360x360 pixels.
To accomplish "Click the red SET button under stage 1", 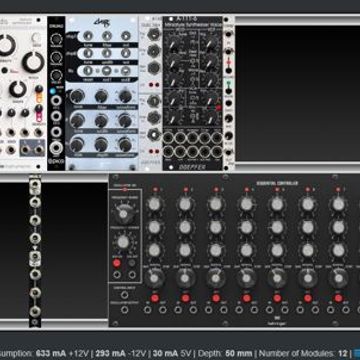I will 154,298.
